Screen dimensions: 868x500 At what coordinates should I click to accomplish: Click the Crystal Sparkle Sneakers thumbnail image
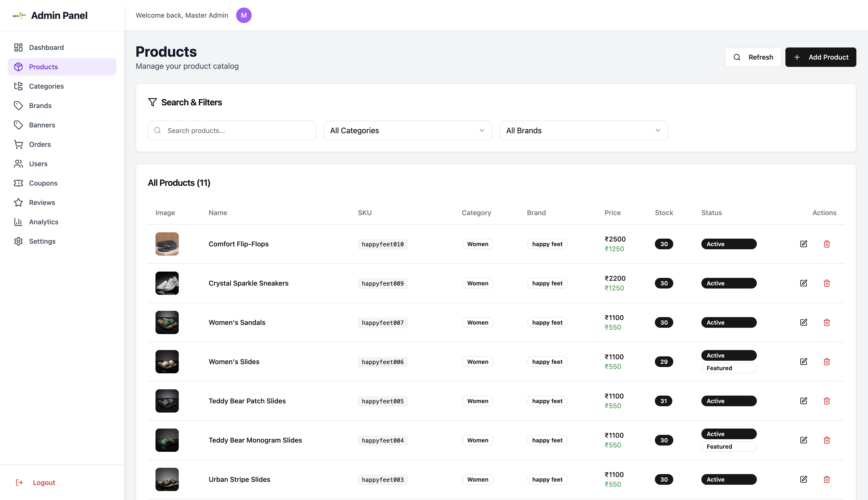pos(167,283)
